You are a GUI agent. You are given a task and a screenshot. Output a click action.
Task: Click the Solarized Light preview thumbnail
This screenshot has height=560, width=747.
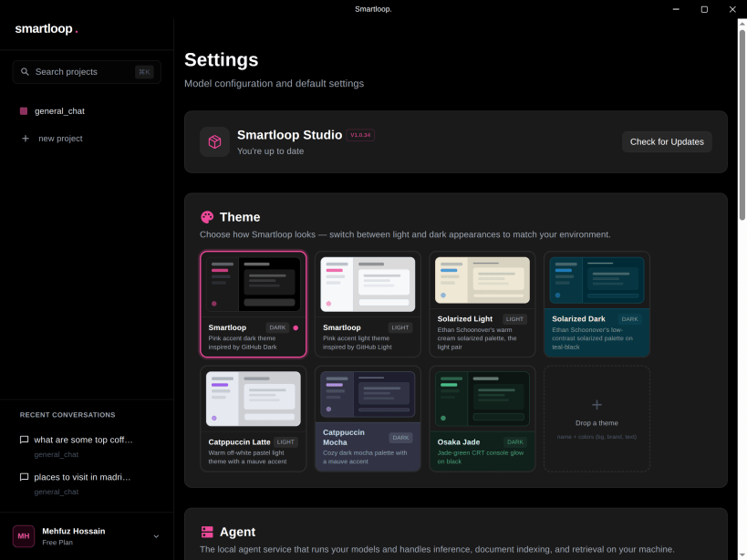point(482,281)
